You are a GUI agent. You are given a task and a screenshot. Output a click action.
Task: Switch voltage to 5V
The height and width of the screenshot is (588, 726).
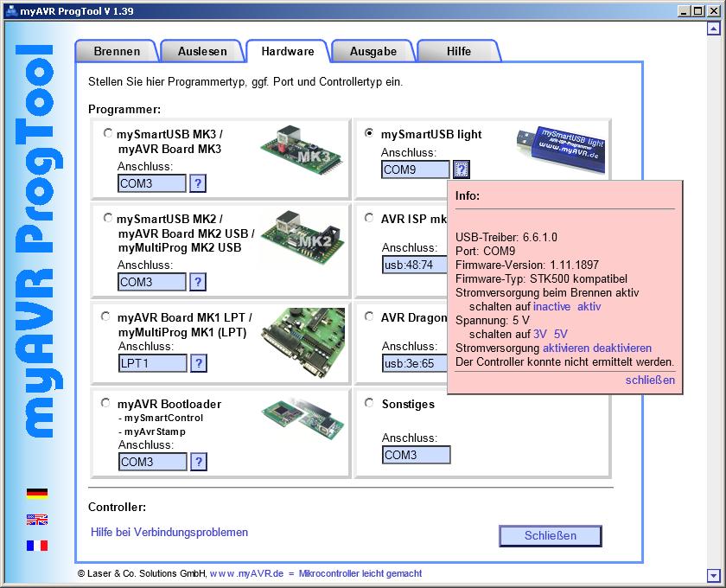[561, 334]
